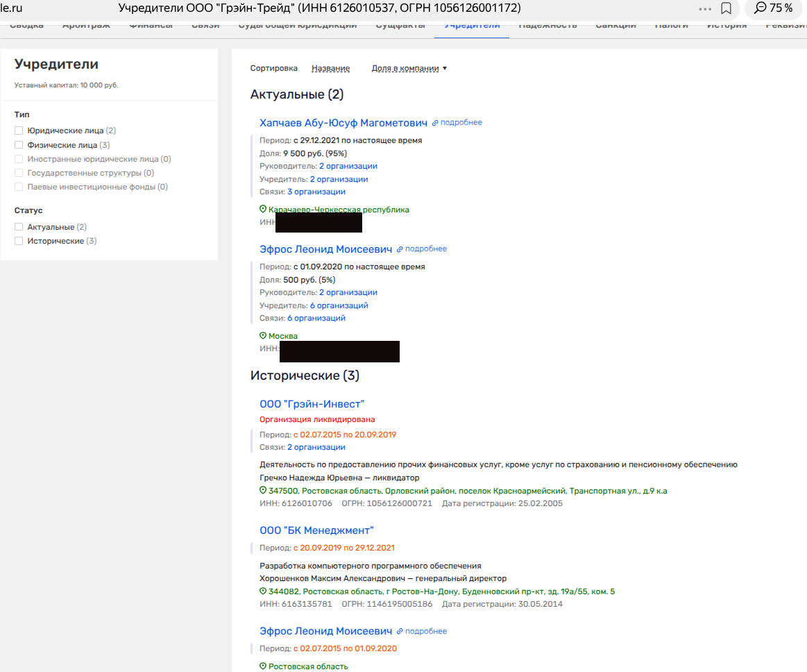
Task: Click map pin icon before 347500 address
Action: (263, 490)
